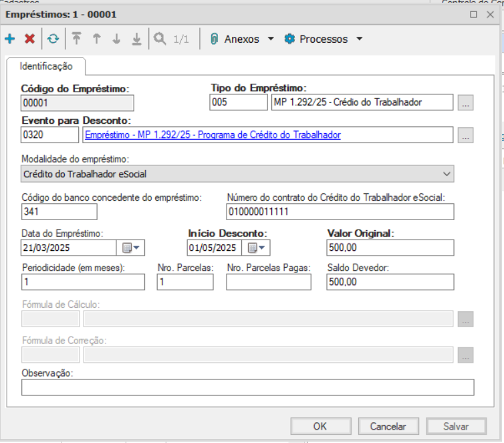504x443 pixels.
Task: Open the Início Desconto calendar picker
Action: pyautogui.click(x=256, y=248)
